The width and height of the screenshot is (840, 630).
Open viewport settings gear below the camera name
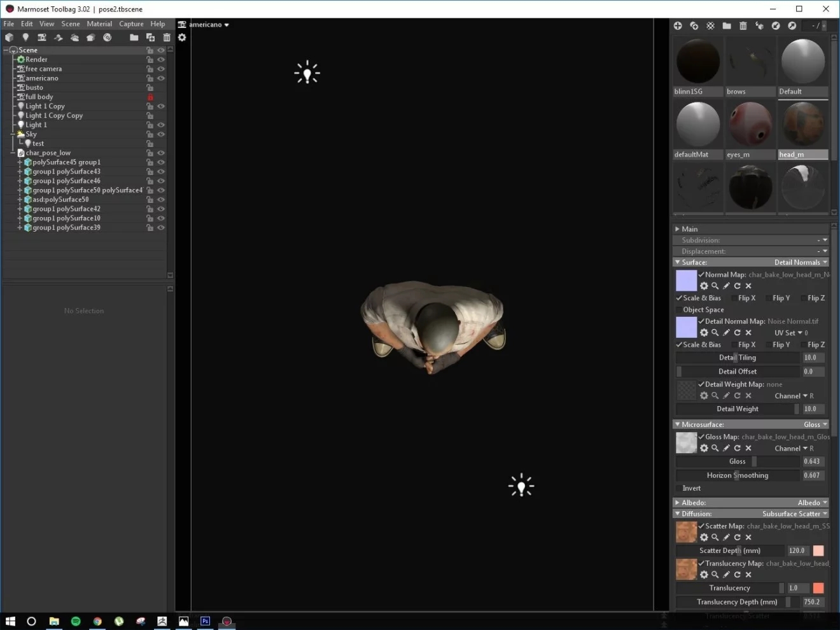pyautogui.click(x=182, y=38)
